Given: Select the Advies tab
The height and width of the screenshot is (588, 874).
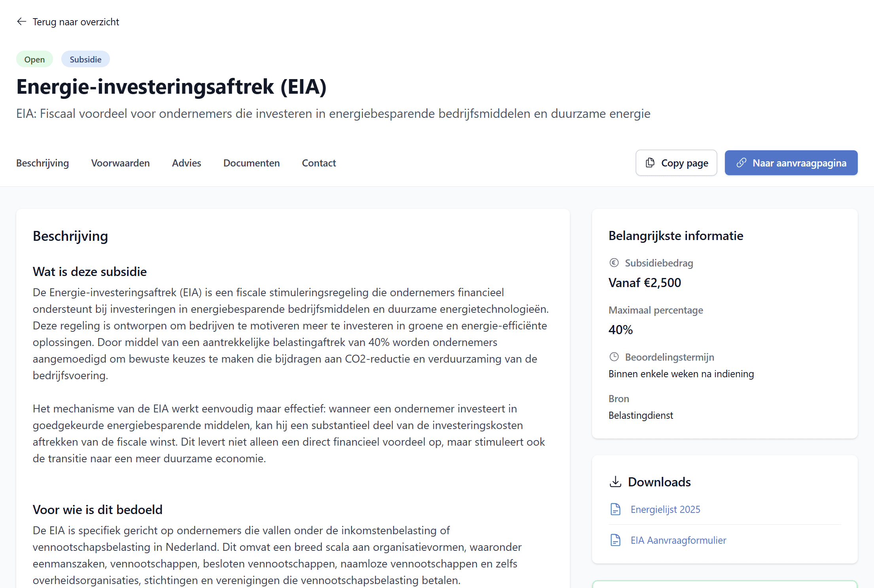Looking at the screenshot, I should (186, 163).
